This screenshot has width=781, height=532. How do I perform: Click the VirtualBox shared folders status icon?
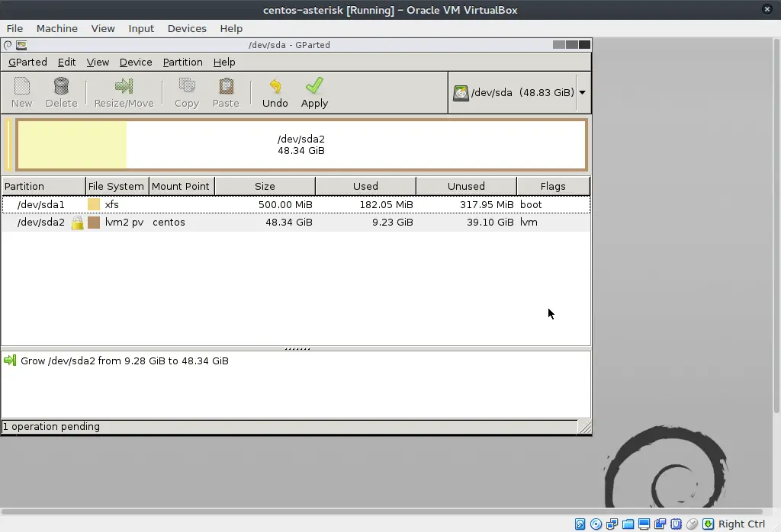(x=628, y=524)
